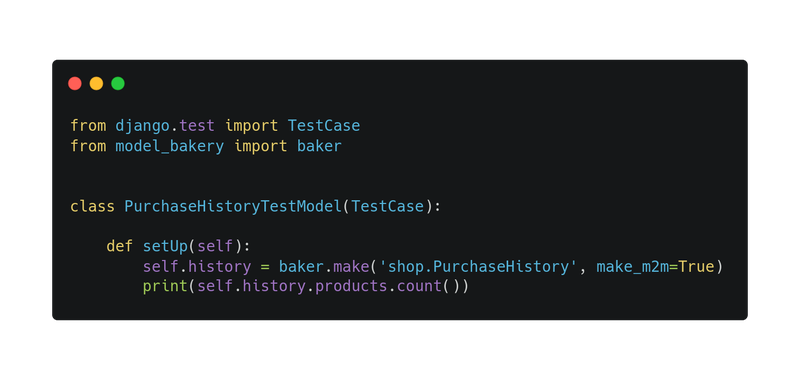This screenshot has width=800, height=380.
Task: Click the class keyword
Action: [92, 207]
